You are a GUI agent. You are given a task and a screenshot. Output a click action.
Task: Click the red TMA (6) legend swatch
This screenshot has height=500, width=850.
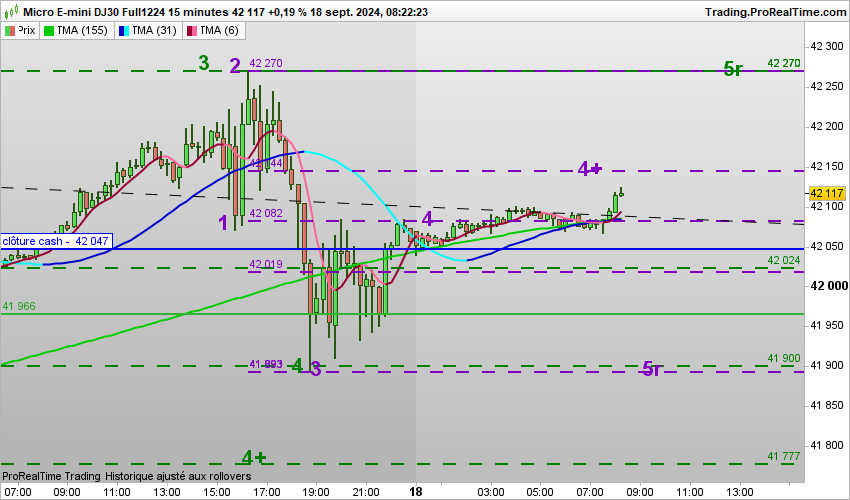[x=192, y=31]
